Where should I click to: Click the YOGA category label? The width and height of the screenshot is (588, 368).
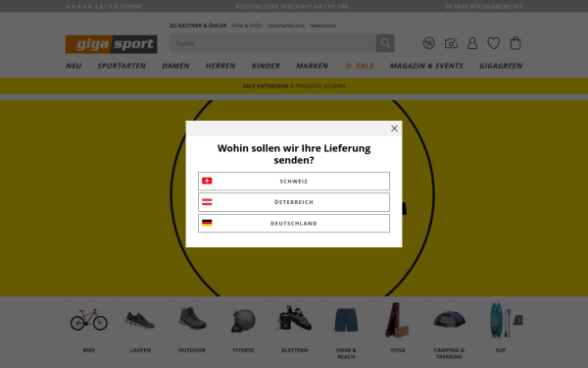point(397,350)
